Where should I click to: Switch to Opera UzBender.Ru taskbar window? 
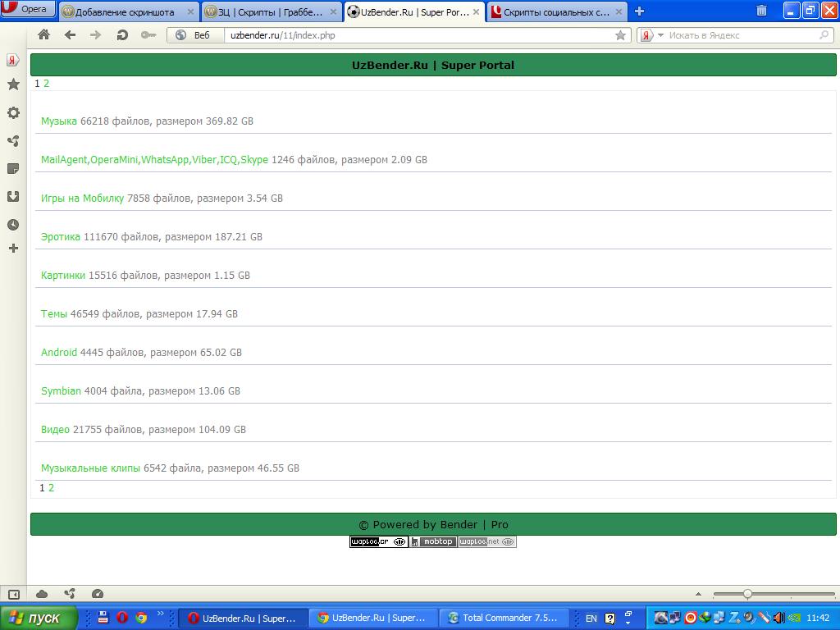(243, 619)
